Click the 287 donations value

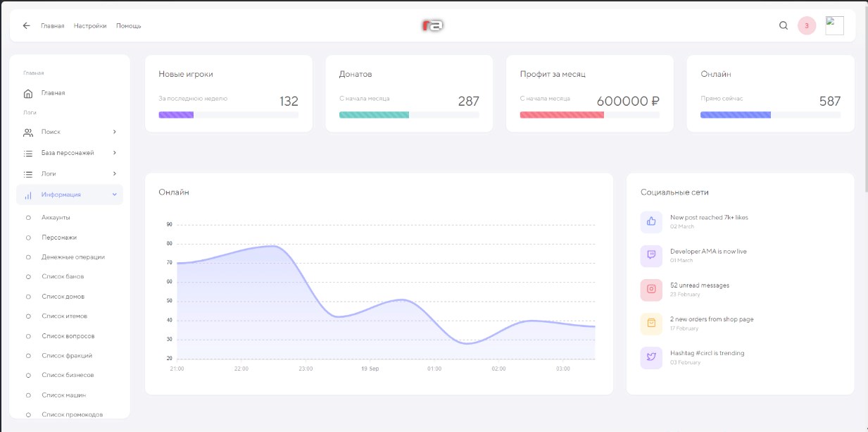pos(469,101)
